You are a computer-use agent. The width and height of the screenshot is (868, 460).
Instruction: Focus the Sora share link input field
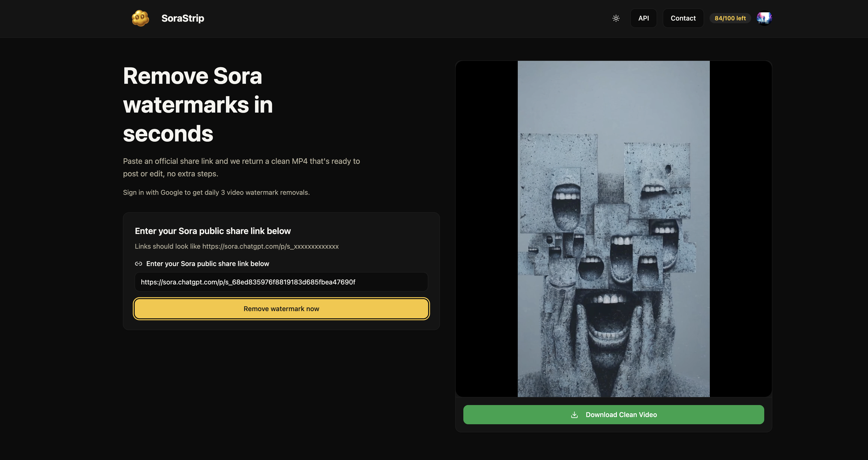281,282
